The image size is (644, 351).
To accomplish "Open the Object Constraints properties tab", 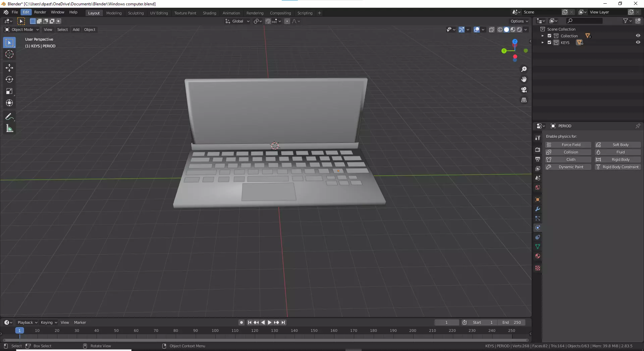I will [x=538, y=237].
